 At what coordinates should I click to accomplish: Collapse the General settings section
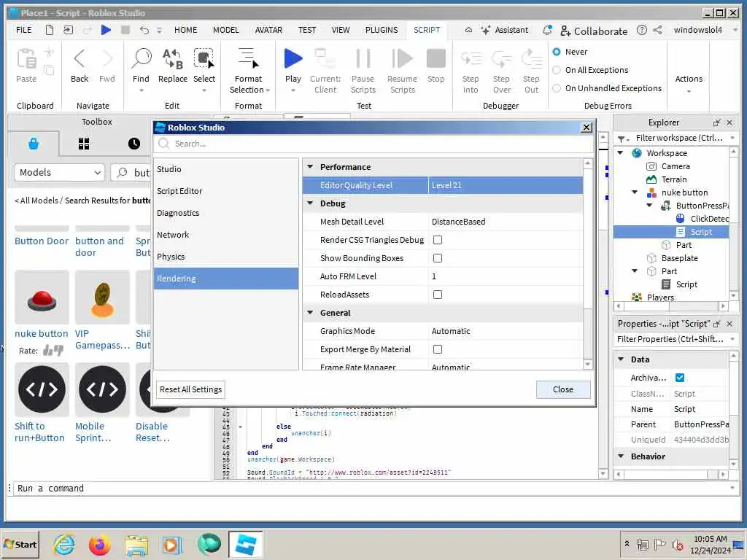click(310, 313)
